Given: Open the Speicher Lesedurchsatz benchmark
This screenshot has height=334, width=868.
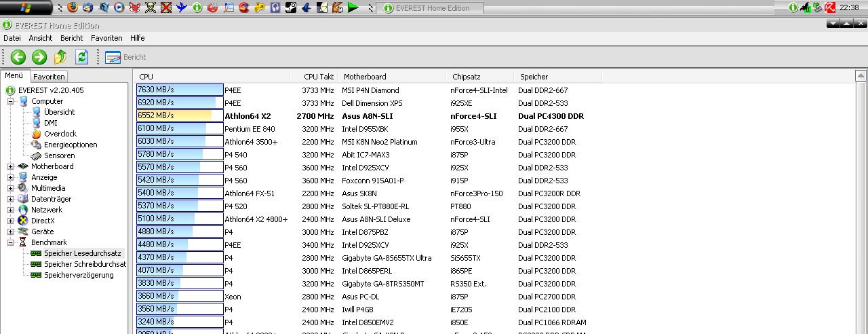Looking at the screenshot, I should tap(83, 253).
